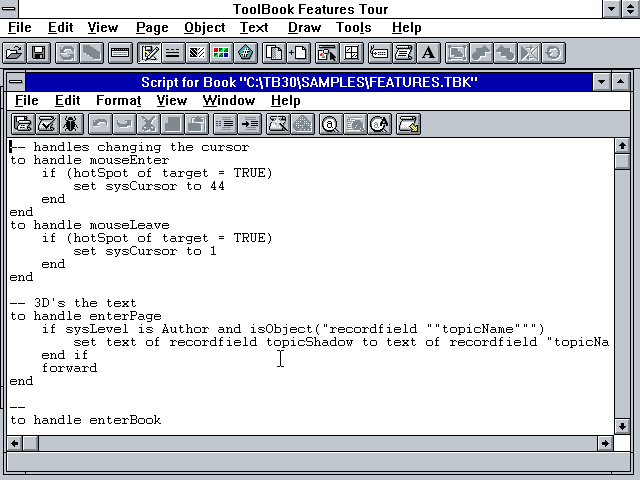Click the Check Syntax checkmark icon

point(46,124)
